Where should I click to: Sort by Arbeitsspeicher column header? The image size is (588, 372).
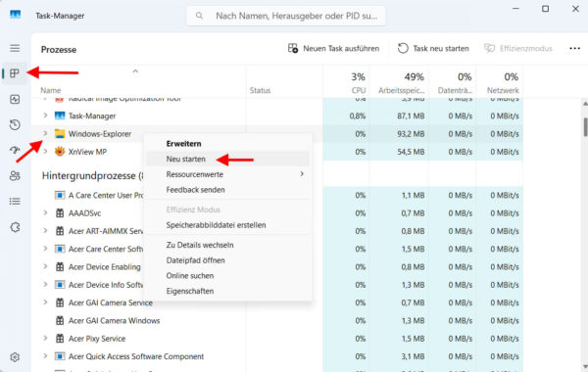pos(401,90)
